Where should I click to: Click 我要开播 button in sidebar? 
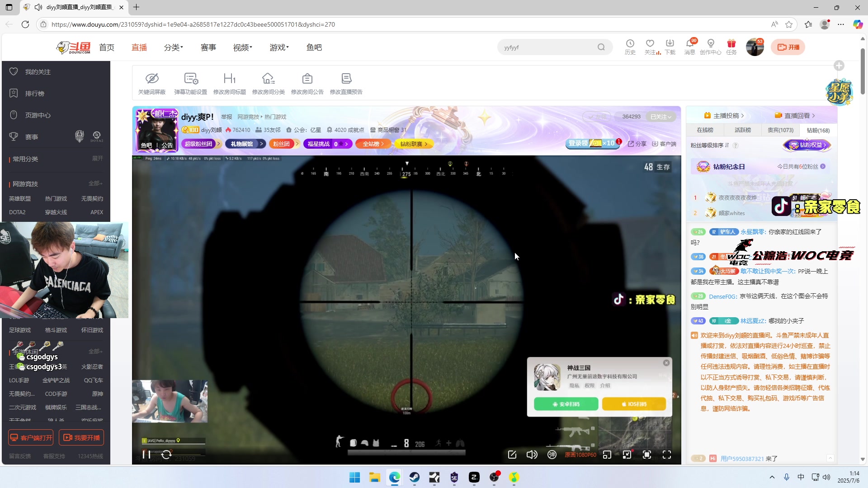click(x=81, y=437)
